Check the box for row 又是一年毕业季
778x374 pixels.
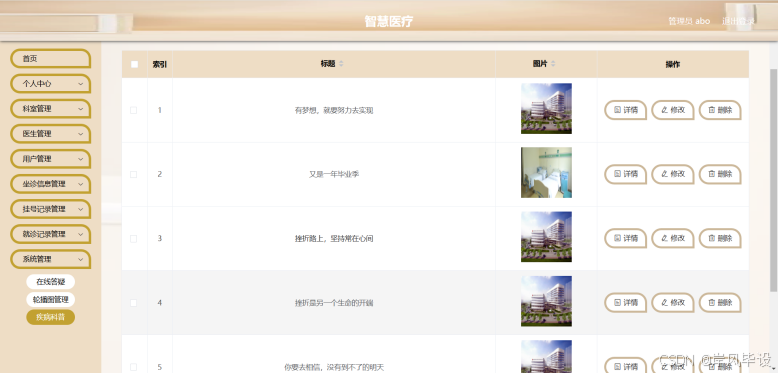click(133, 174)
